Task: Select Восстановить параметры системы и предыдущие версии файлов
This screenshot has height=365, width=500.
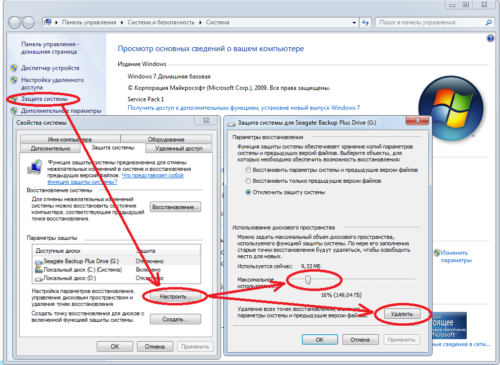Action: point(248,170)
